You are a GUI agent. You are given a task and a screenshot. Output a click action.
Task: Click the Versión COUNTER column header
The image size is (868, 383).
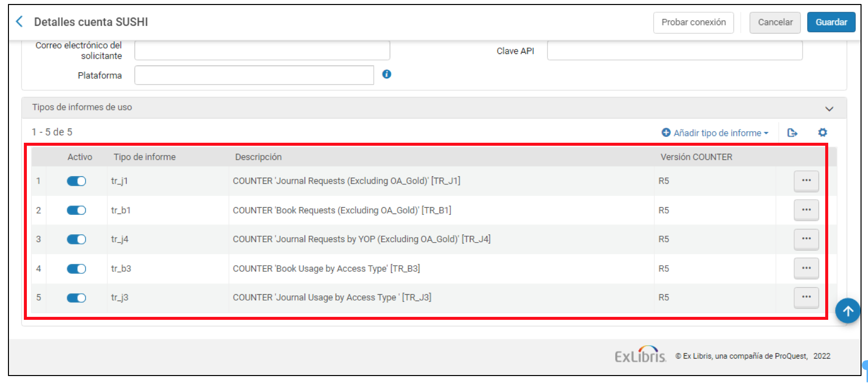point(696,157)
